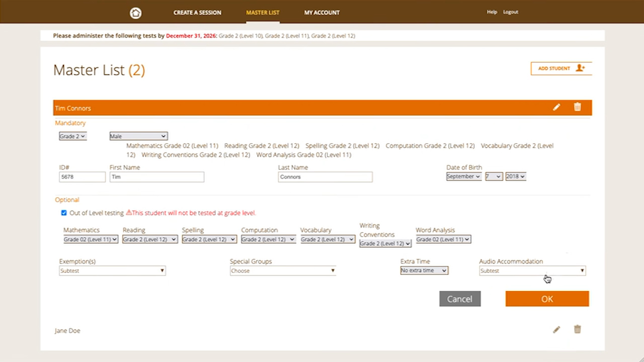This screenshot has width=644, height=362.
Task: Open the Exemption(s) Subtest dropdown
Action: [x=112, y=271]
